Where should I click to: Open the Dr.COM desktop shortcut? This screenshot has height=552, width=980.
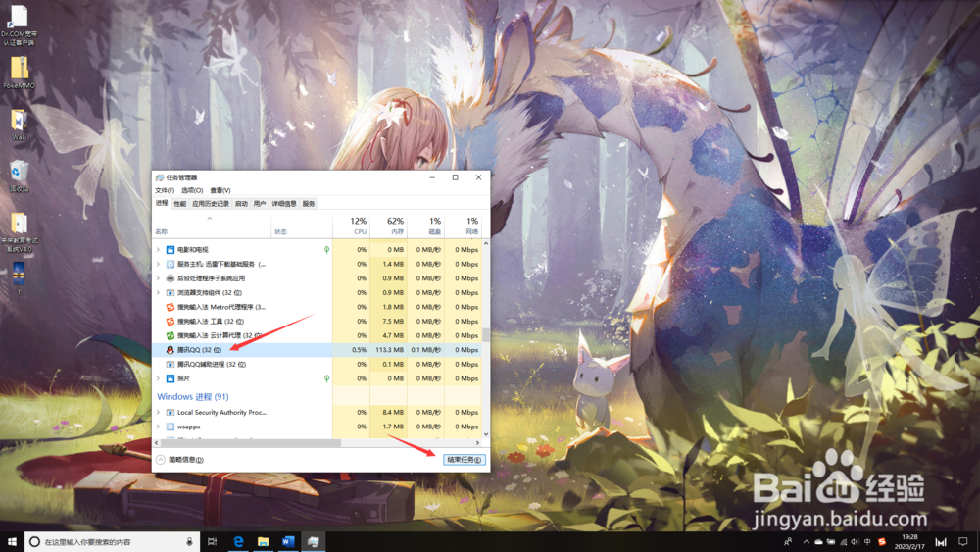point(19,25)
